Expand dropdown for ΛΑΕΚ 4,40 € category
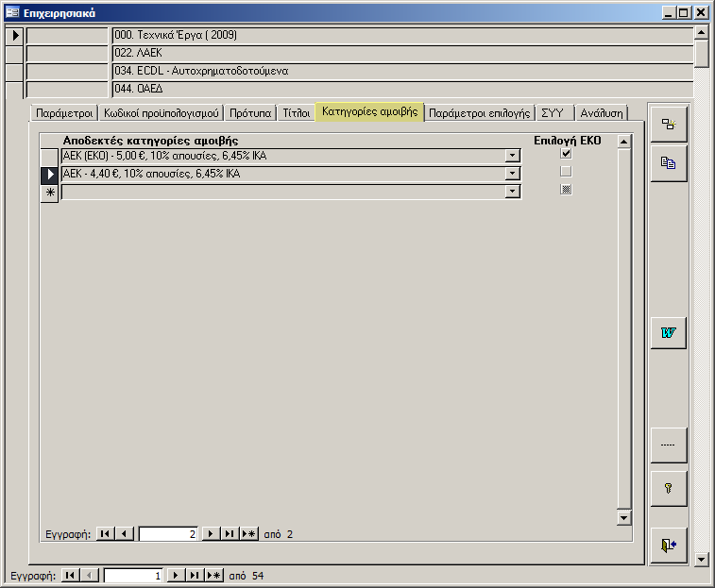715x588 pixels. pyautogui.click(x=512, y=174)
